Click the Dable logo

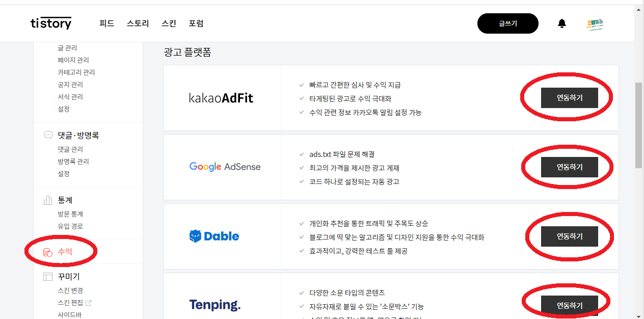tap(214, 236)
